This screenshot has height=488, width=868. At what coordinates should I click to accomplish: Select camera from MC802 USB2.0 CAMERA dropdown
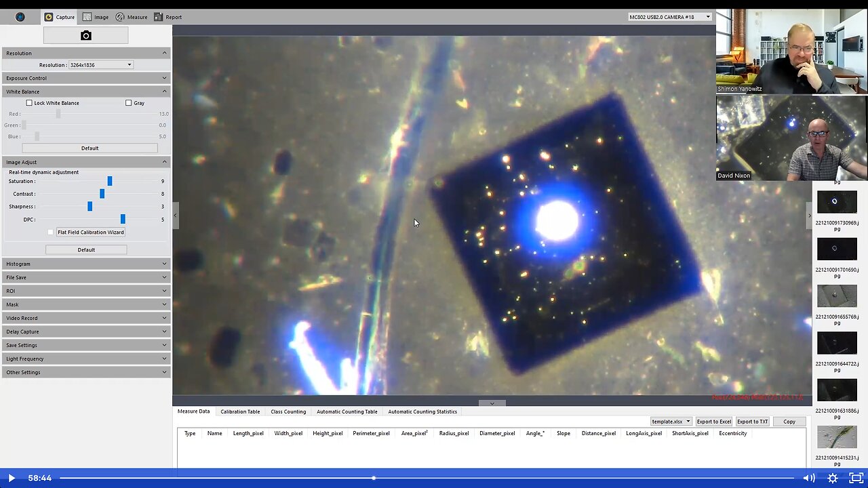pyautogui.click(x=670, y=17)
